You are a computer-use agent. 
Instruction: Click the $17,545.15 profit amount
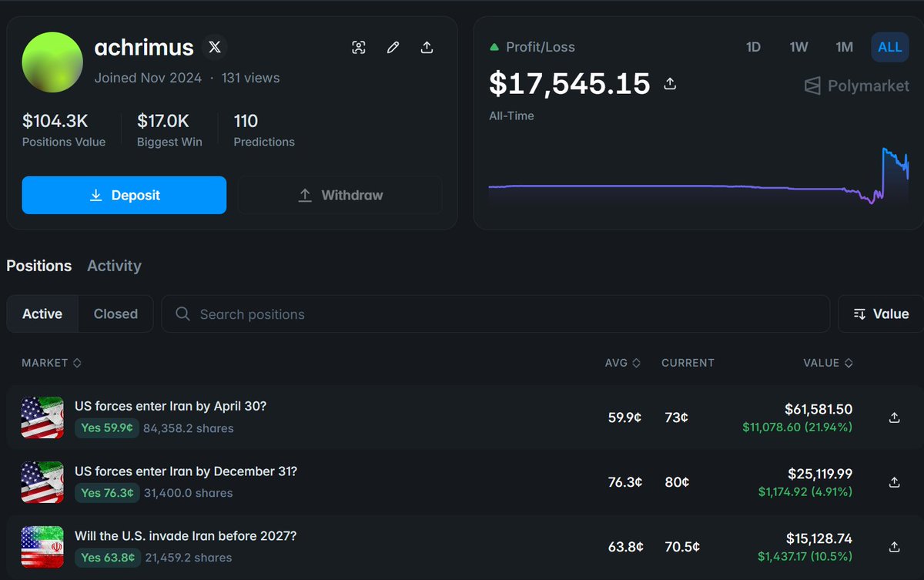click(x=570, y=83)
